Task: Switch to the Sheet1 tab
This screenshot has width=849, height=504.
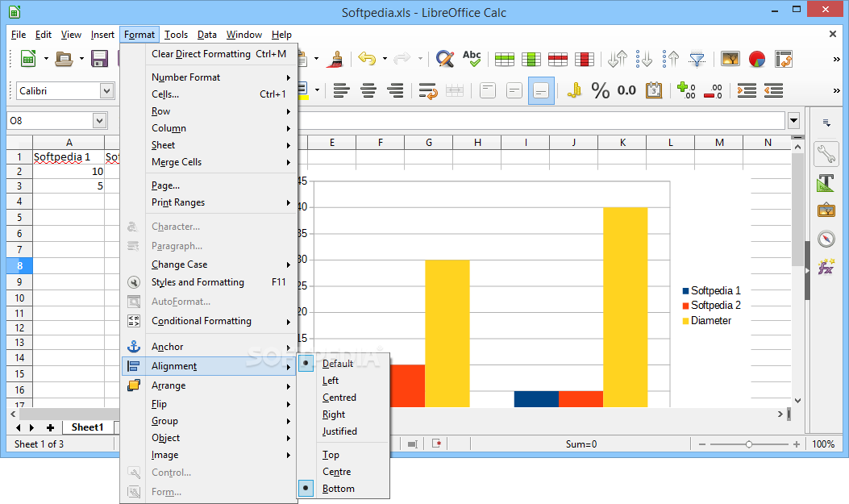Action: [x=87, y=427]
